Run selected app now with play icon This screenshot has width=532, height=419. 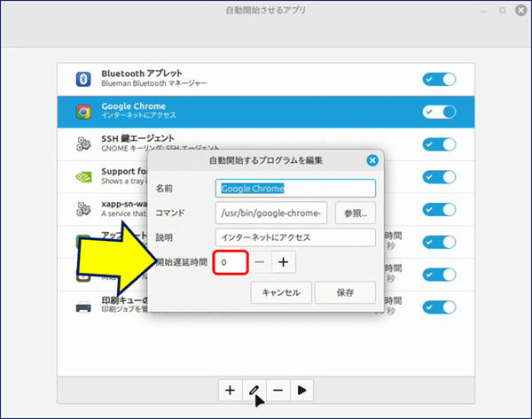[x=301, y=390]
